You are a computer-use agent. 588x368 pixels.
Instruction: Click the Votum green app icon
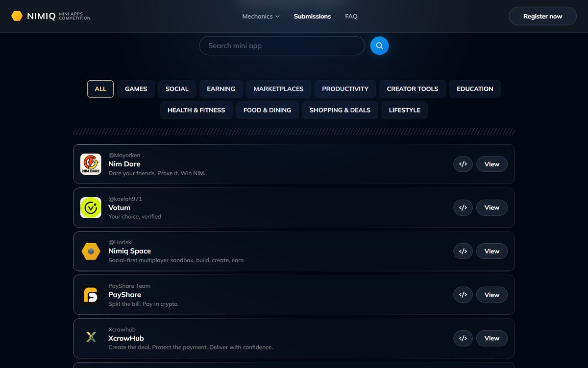pyautogui.click(x=91, y=207)
